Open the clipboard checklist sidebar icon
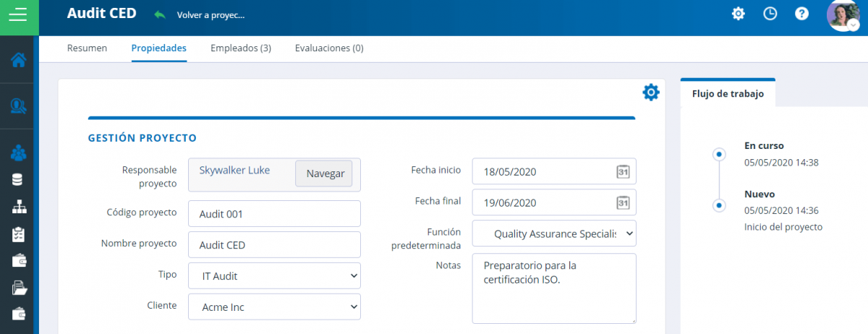Viewport: 868px width, 334px height. point(19,234)
